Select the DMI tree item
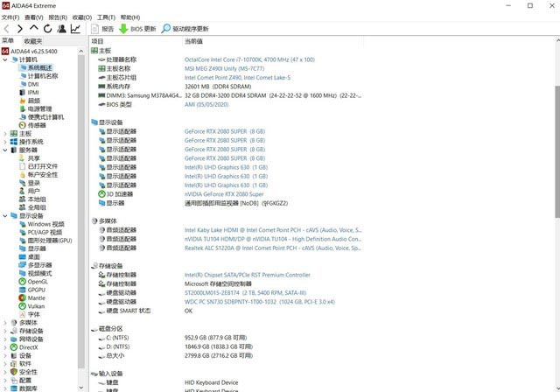 (29, 84)
